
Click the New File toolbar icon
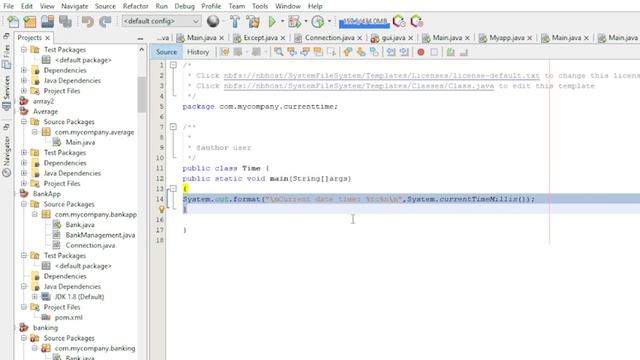[13, 21]
